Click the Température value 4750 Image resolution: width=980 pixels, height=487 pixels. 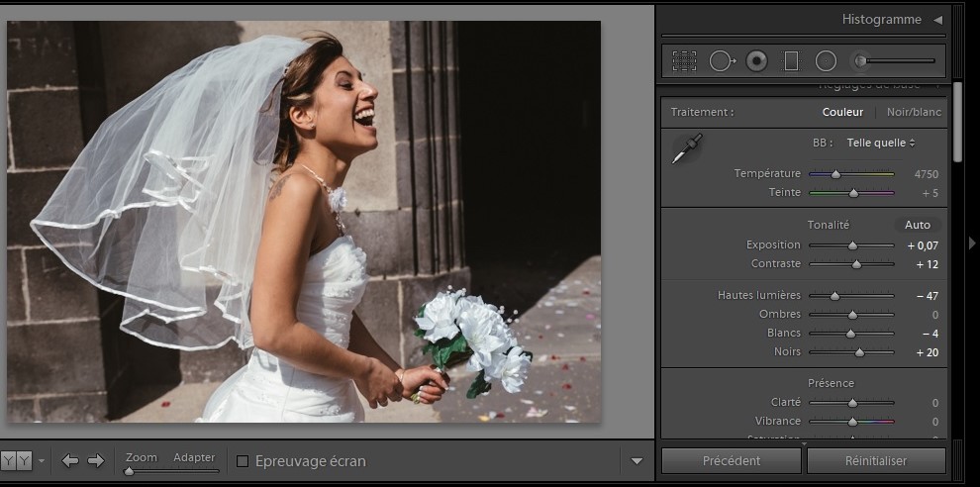coord(927,174)
